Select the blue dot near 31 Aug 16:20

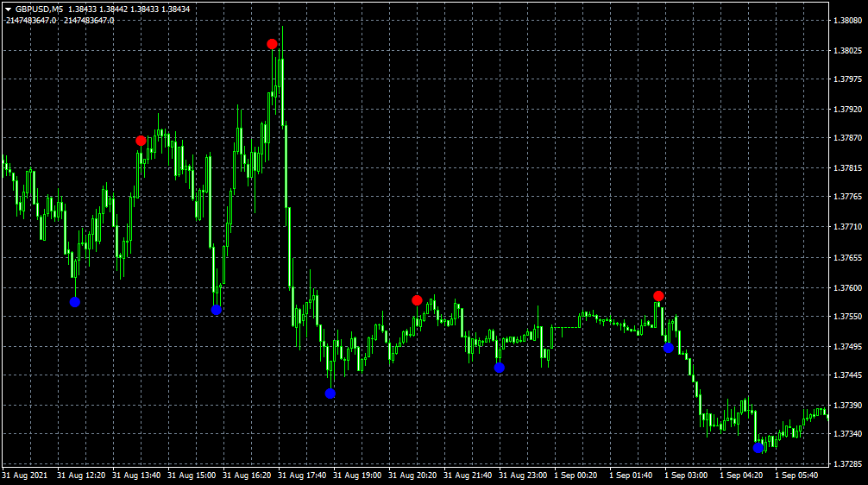pyautogui.click(x=217, y=310)
